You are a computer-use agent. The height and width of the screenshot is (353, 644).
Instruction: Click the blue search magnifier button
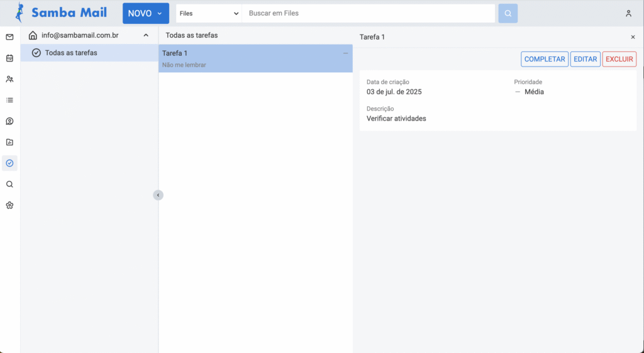(508, 13)
